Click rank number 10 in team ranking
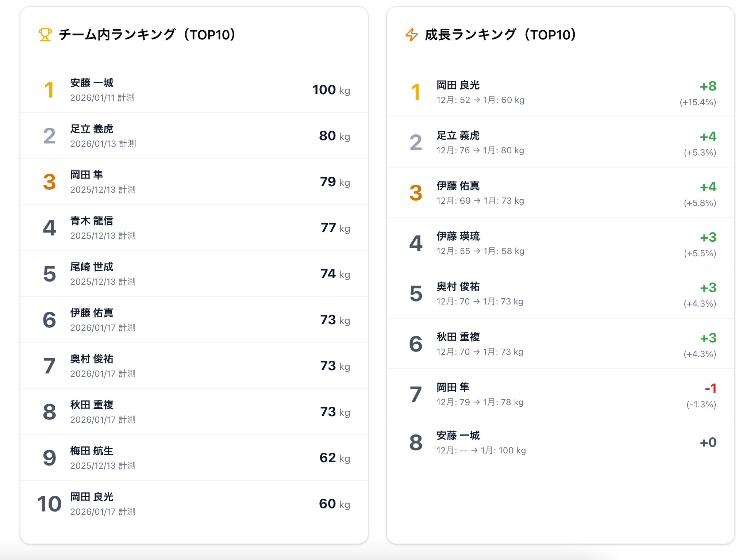Image resolution: width=754 pixels, height=560 pixels. click(x=49, y=504)
